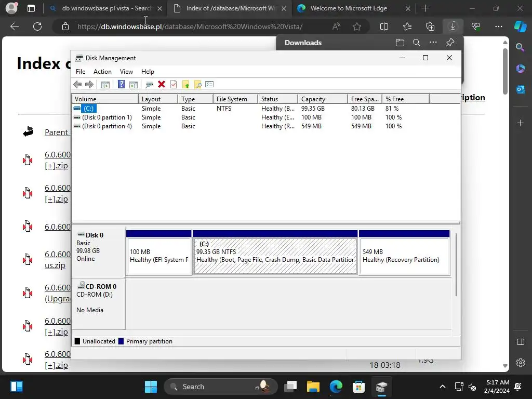Image resolution: width=532 pixels, height=399 pixels.
Task: Click the yellow folder with green arrow icon
Action: pos(185,85)
